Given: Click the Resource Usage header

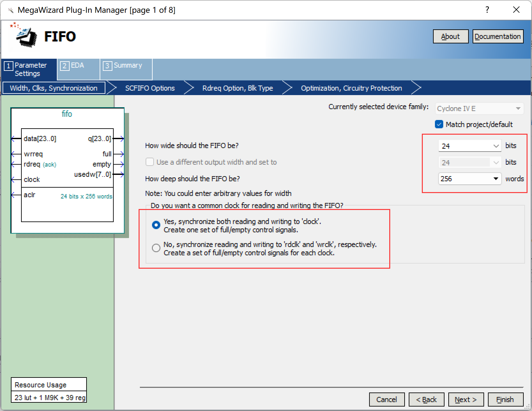Looking at the screenshot, I should pyautogui.click(x=41, y=385).
